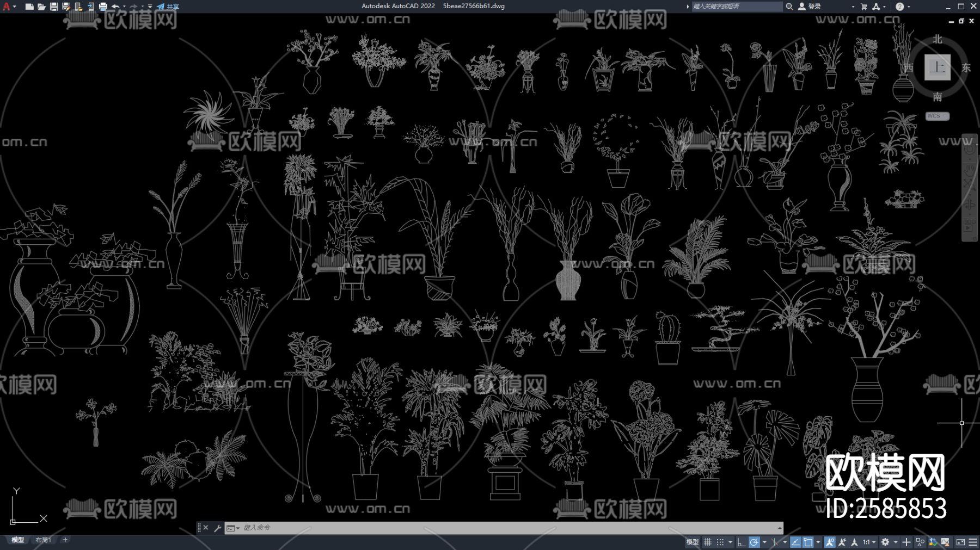This screenshot has width=980, height=550.
Task: Toggle clean screen mode
Action: [x=960, y=542]
